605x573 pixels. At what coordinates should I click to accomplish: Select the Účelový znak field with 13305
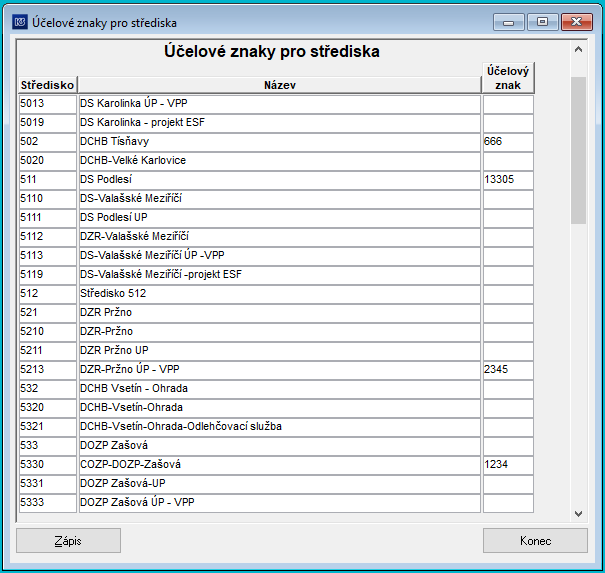508,180
